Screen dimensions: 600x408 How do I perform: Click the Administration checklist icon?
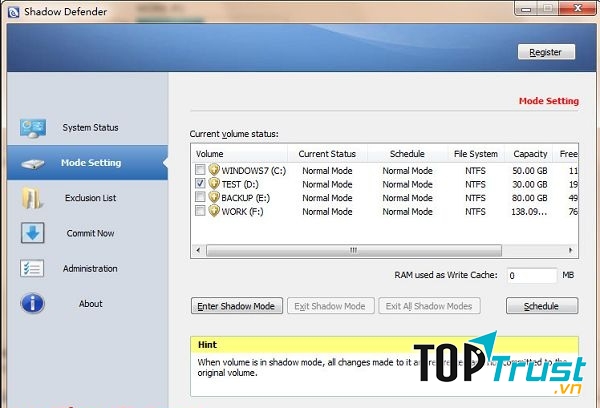pyautogui.click(x=32, y=268)
